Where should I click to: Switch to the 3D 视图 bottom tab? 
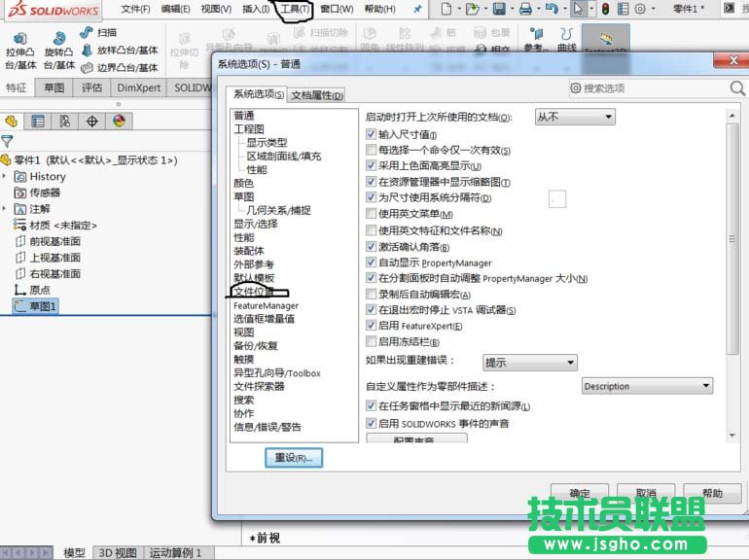[x=118, y=553]
